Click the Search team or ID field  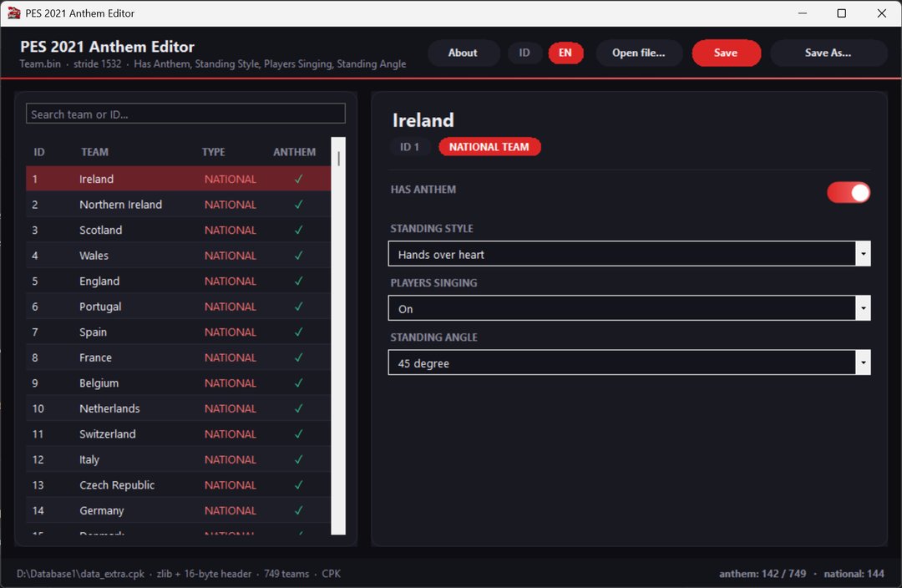click(x=185, y=114)
